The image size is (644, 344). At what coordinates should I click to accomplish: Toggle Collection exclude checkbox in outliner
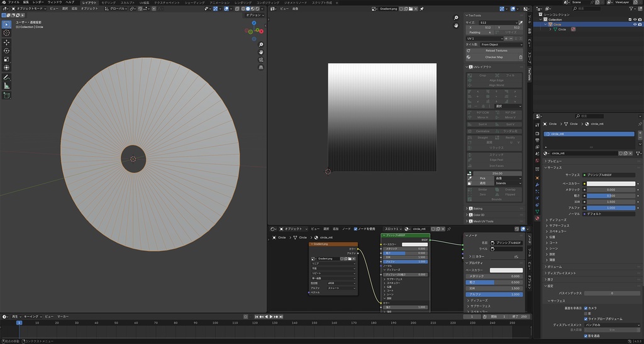630,19
